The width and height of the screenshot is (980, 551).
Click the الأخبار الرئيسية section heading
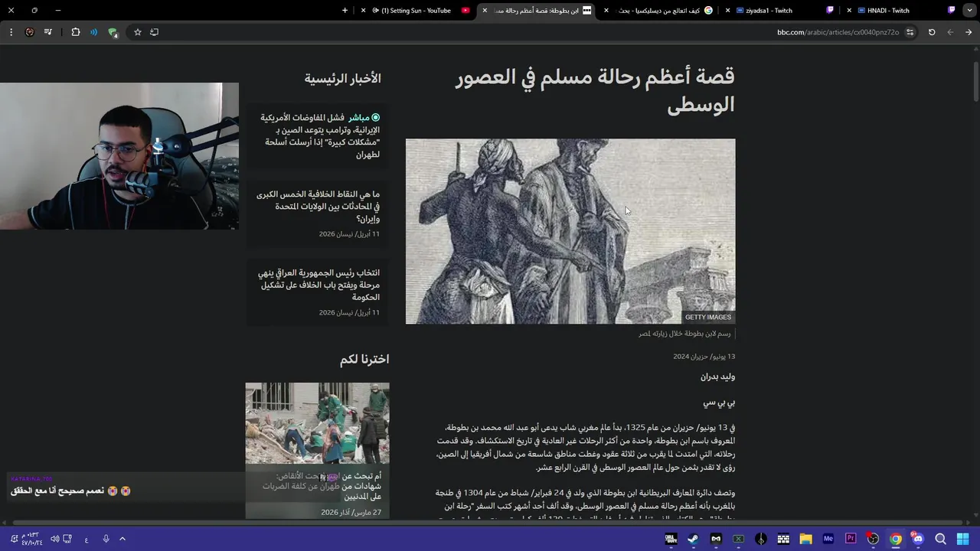[x=342, y=79]
